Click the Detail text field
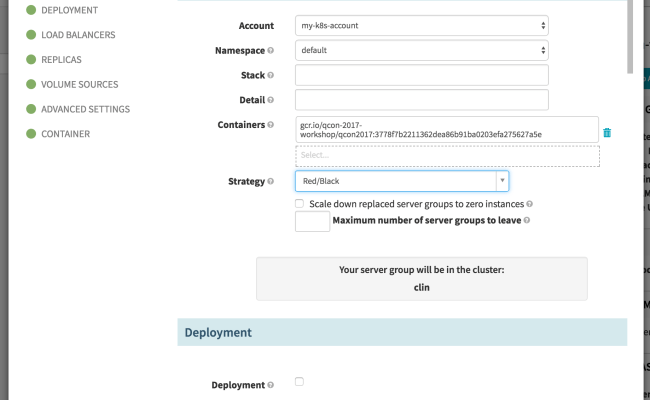Image resolution: width=650 pixels, height=400 pixels. pos(422,100)
